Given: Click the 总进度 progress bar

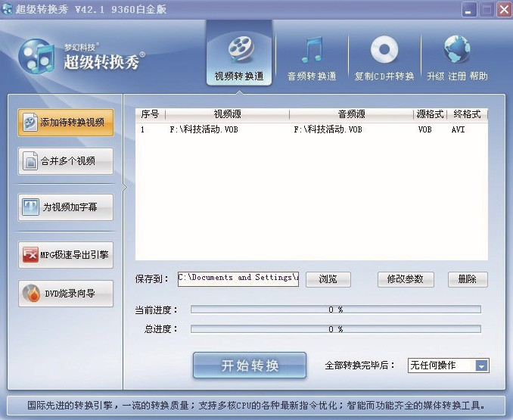Looking at the screenshot, I should (336, 328).
